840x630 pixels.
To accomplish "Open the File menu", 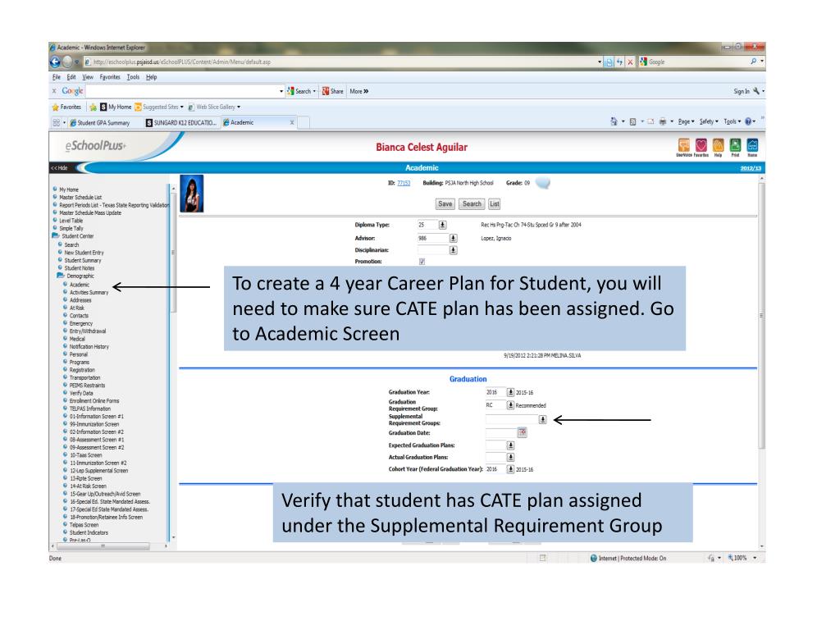I will (x=57, y=77).
